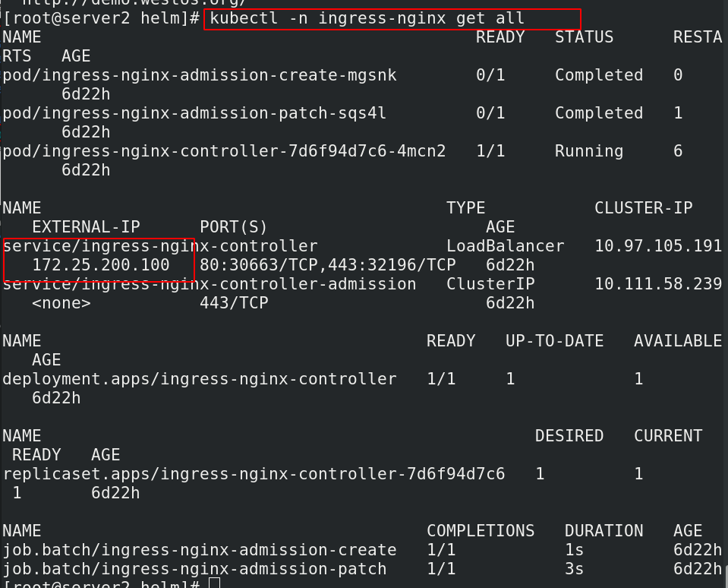Click the LoadBalancer type text
Image resolution: width=728 pixels, height=588 pixels.
click(x=505, y=246)
